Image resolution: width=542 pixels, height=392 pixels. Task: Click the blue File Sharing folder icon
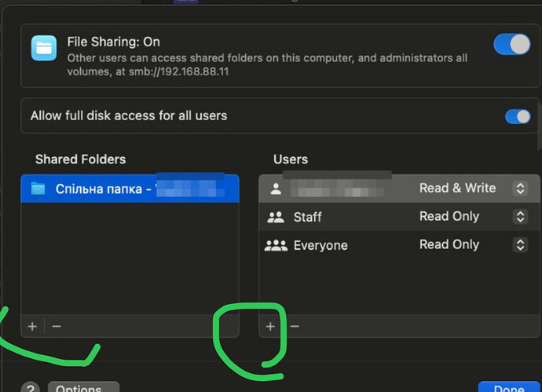[44, 48]
